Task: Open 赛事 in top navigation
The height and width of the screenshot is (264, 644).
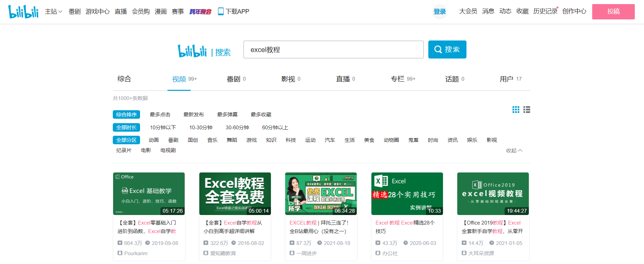Action: pos(178,12)
